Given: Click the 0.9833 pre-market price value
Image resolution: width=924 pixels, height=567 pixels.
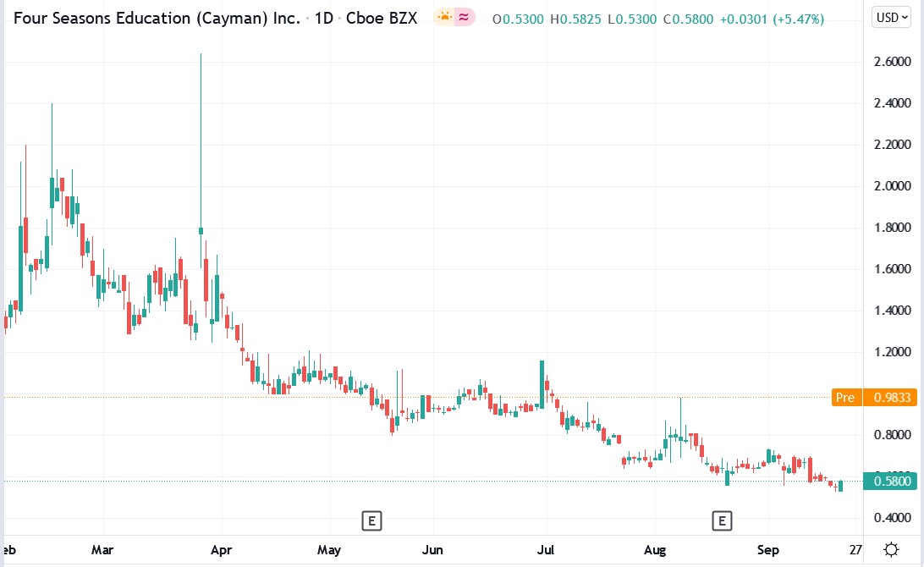Looking at the screenshot, I should (893, 397).
